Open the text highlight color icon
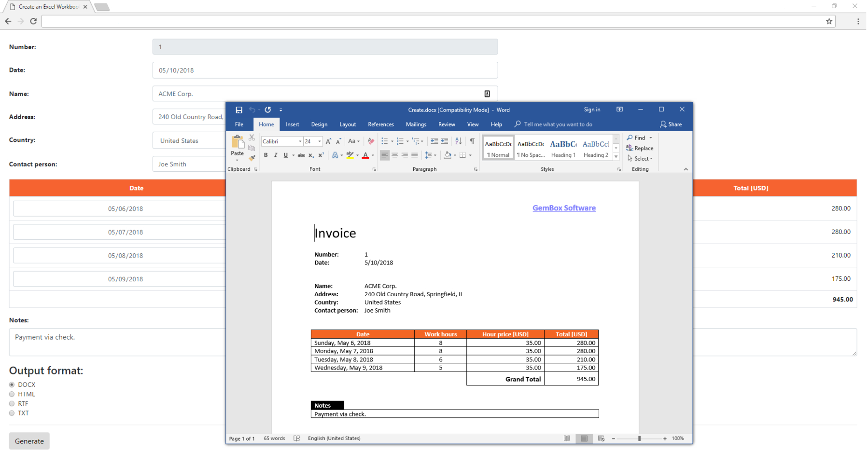 (351, 155)
